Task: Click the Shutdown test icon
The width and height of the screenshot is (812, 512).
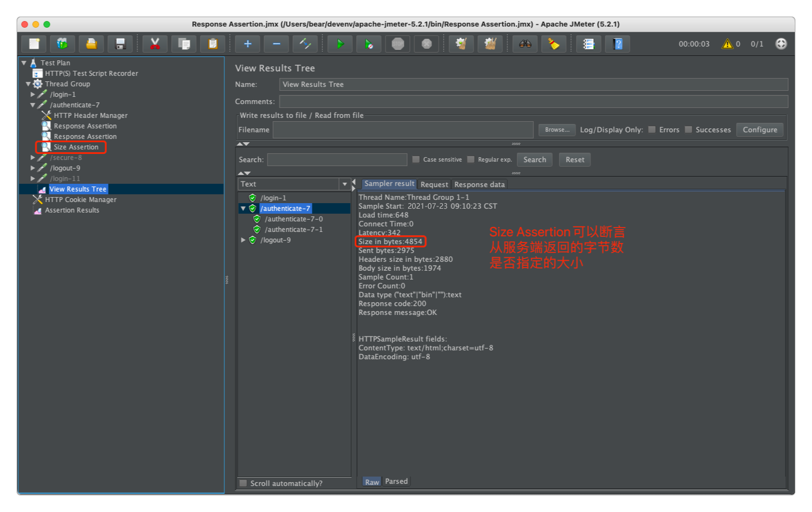Action: 426,44
